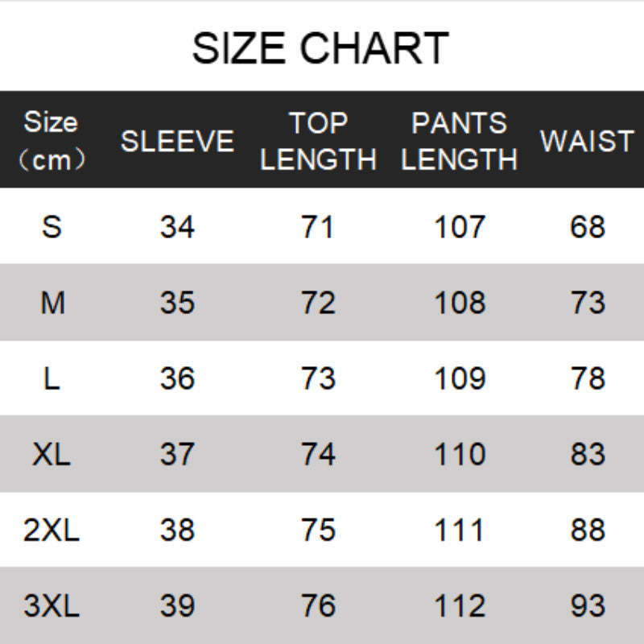Click pants length value 111 for 2XL

(460, 530)
